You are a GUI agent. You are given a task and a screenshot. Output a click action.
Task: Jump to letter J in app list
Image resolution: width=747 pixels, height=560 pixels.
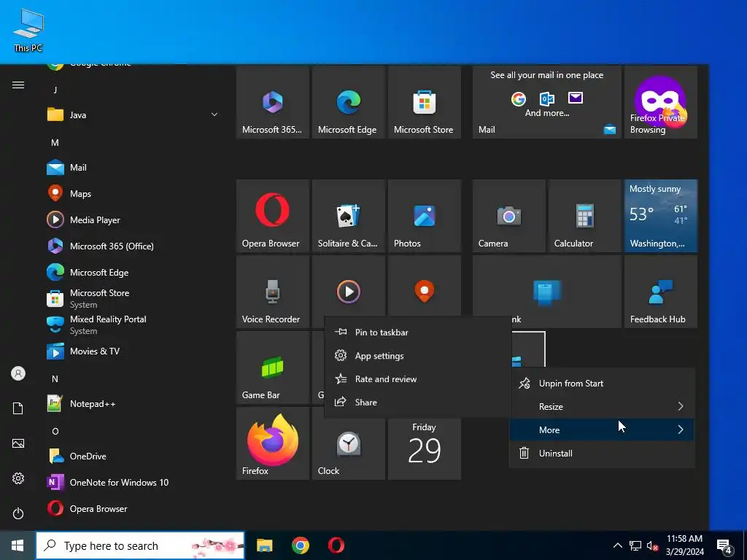[x=55, y=90]
